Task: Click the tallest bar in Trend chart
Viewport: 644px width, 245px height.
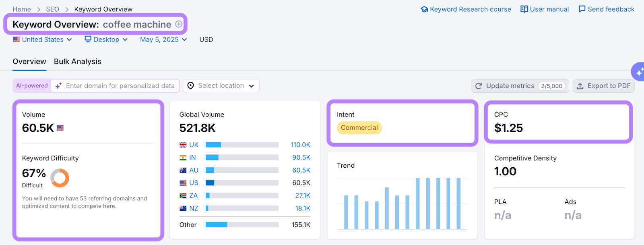Action: pos(418,203)
